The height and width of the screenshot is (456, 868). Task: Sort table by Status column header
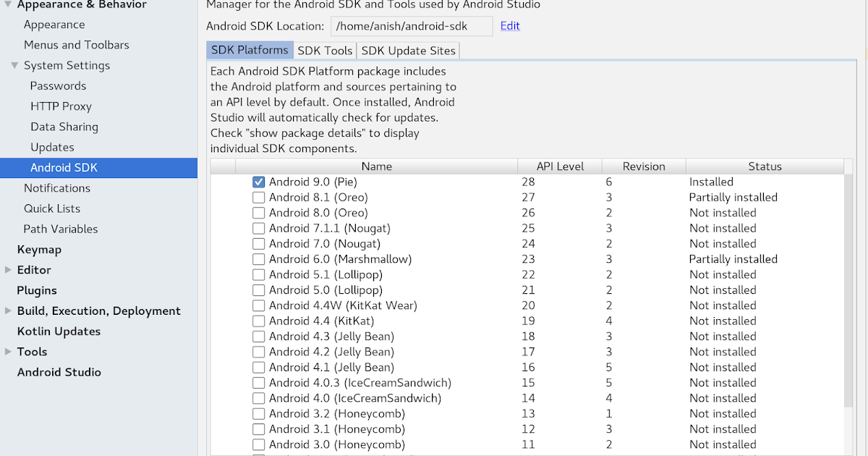[765, 166]
